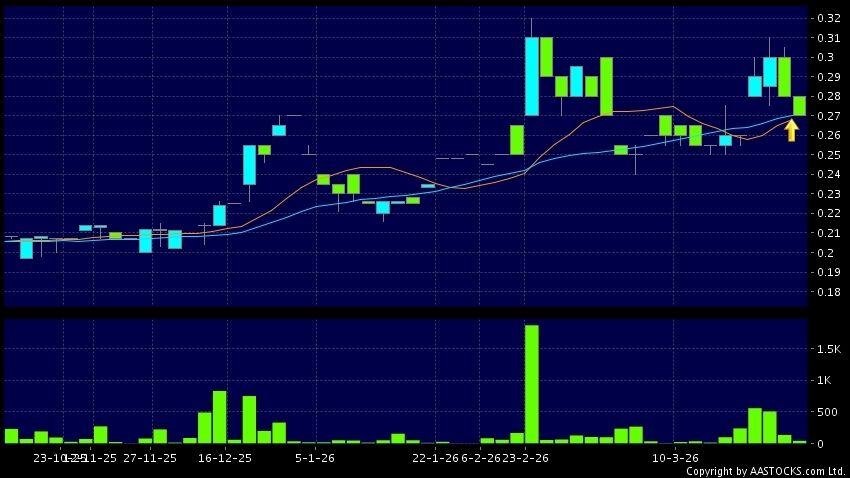
Task: Click the 0.18 price axis label
Action: click(827, 292)
